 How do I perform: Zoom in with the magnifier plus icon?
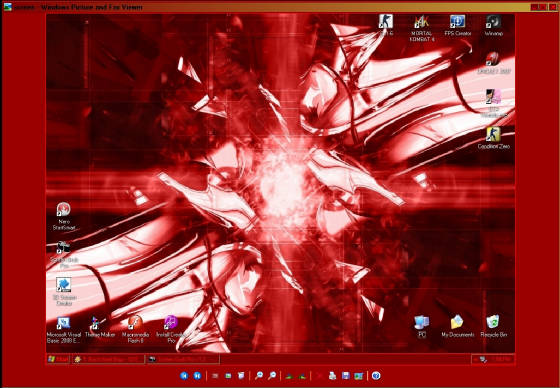[259, 375]
